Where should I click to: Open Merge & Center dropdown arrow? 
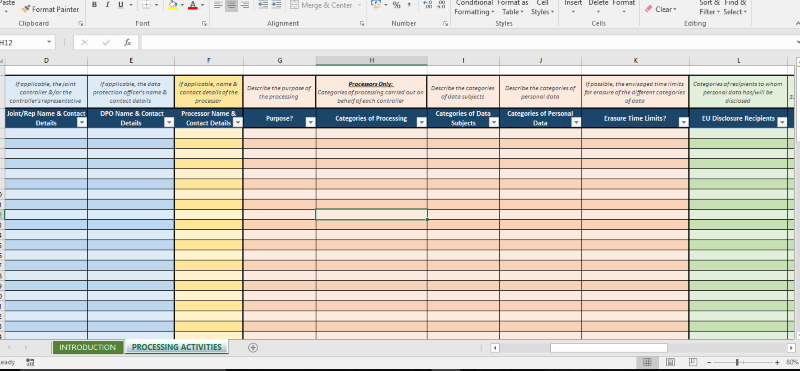click(x=359, y=5)
